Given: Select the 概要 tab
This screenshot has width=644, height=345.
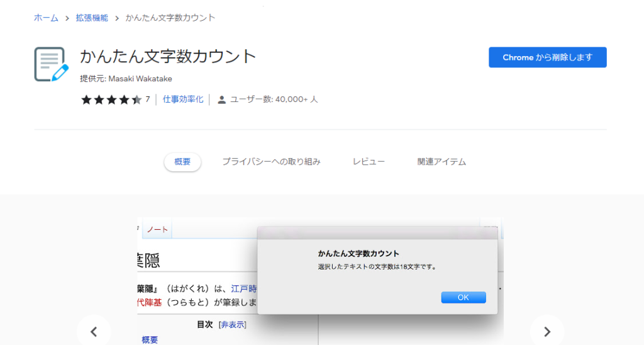Looking at the screenshot, I should (182, 162).
